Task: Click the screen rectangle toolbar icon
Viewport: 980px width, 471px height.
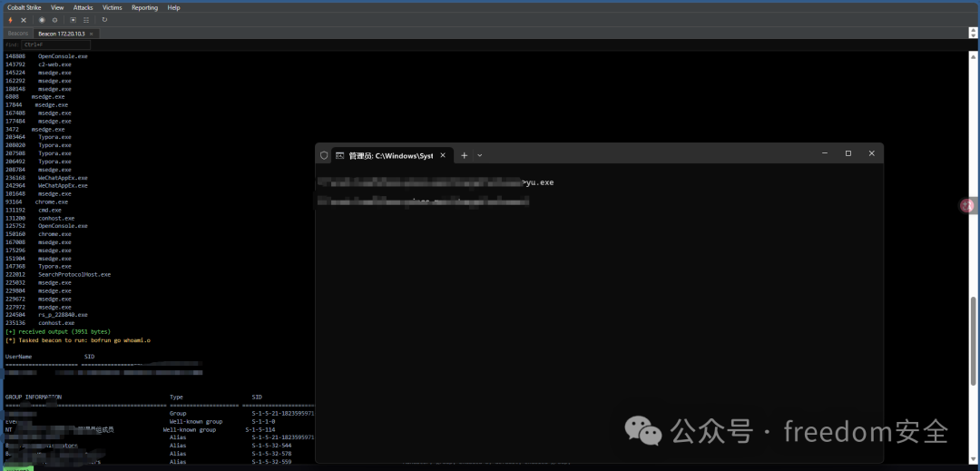Action: pos(73,20)
